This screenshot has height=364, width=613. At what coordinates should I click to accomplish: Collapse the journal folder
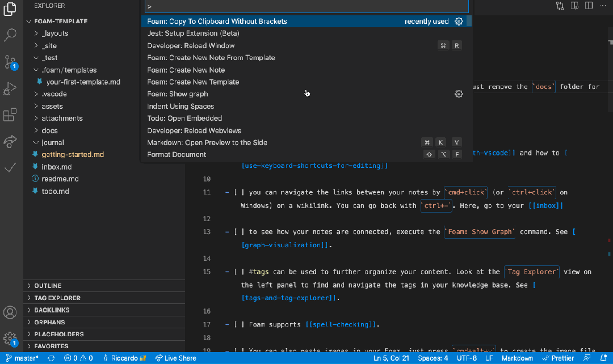53,142
